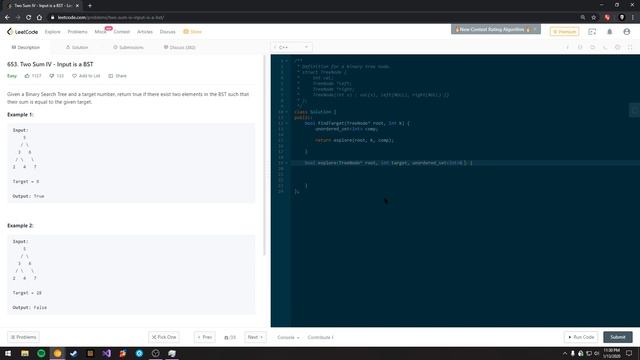Click the browser back arrow
This screenshot has width=640, height=360.
tap(7, 18)
